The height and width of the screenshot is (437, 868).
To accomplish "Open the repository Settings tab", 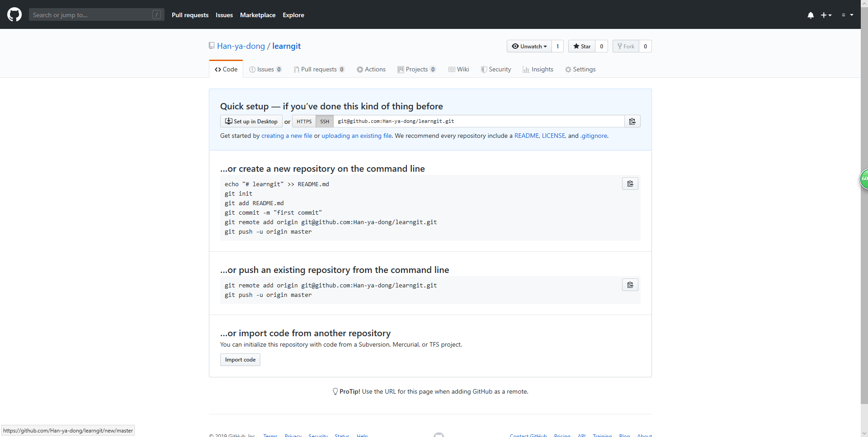I will point(580,69).
